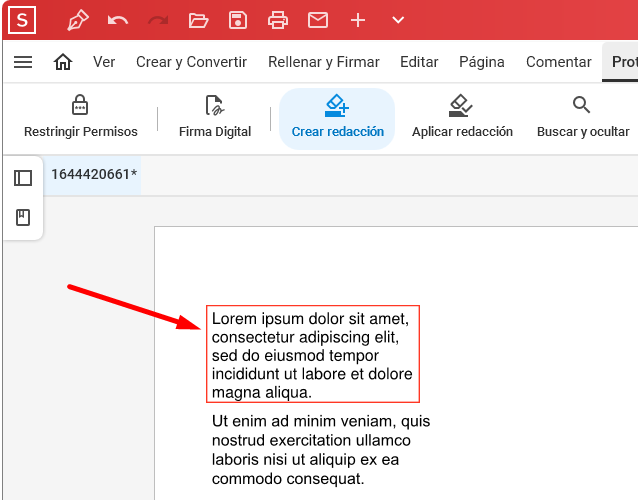The width and height of the screenshot is (638, 500).
Task: Expand the quick access toolbar chevron
Action: (x=398, y=20)
